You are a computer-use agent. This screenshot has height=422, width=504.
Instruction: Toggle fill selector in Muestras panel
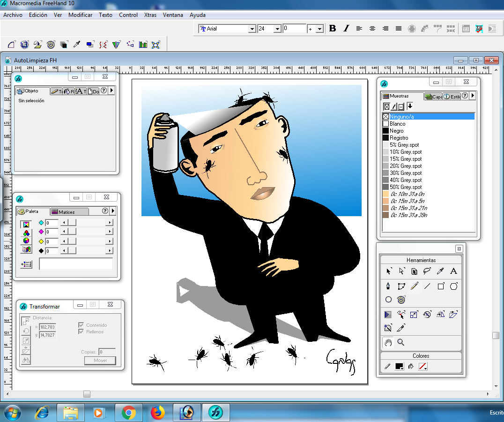click(x=387, y=106)
